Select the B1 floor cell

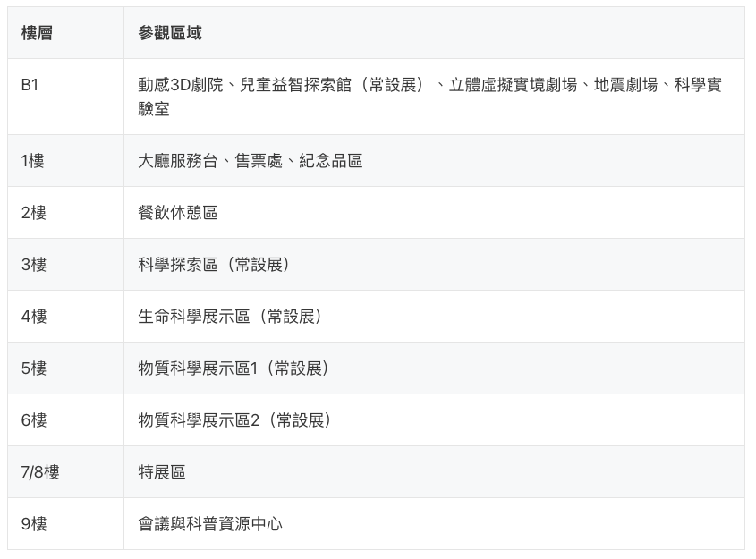pyautogui.click(x=30, y=85)
